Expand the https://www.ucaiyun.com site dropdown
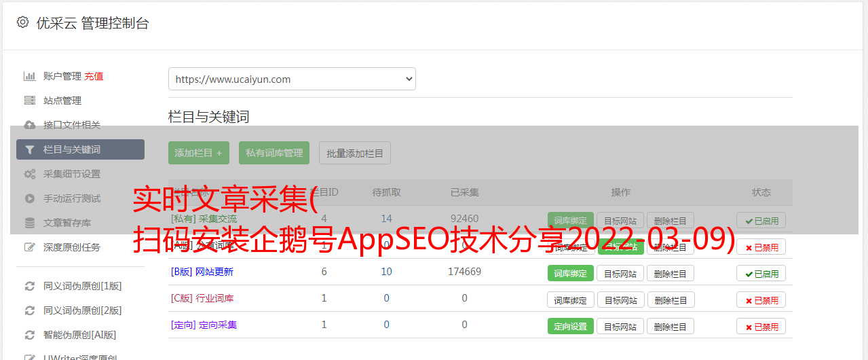 (x=292, y=79)
